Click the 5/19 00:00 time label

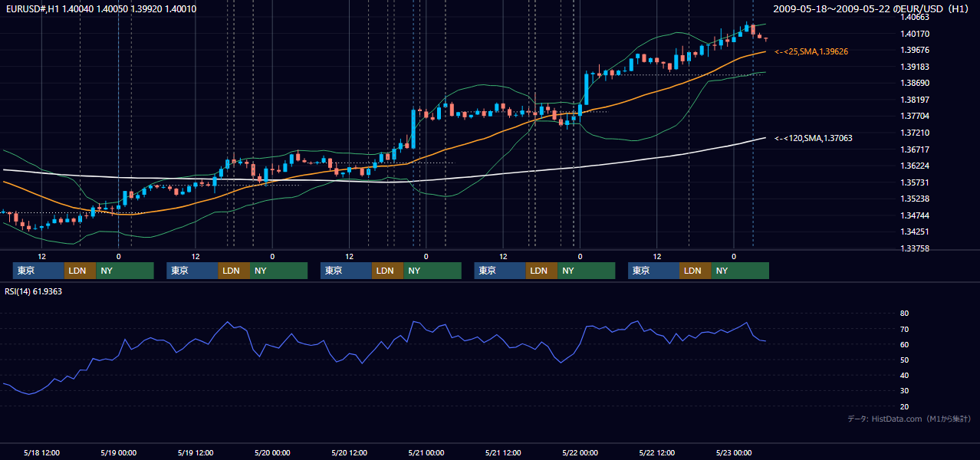tap(118, 452)
